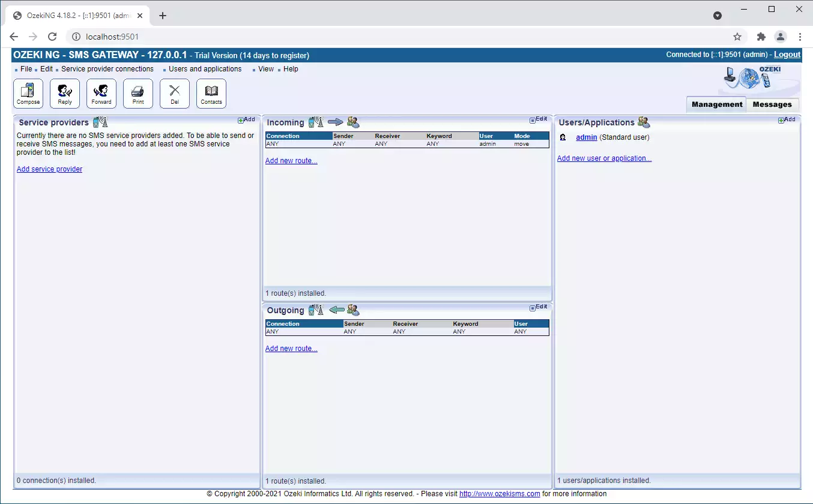The width and height of the screenshot is (813, 504).
Task: Open the Service provider connections menu
Action: click(107, 69)
